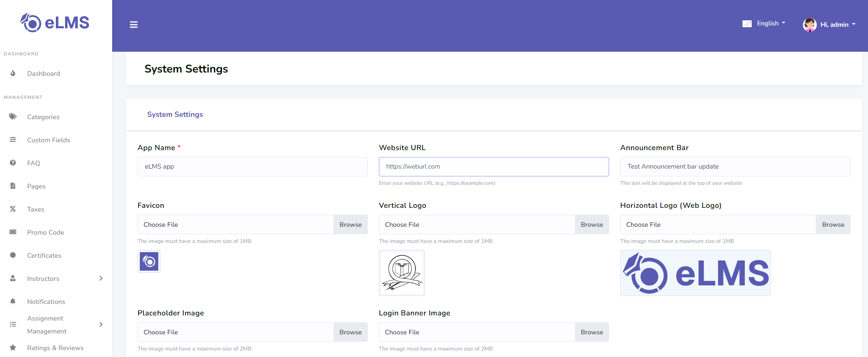Expand the Instructors submenu chevron
Screen dimensions: 868x357
tap(101, 278)
